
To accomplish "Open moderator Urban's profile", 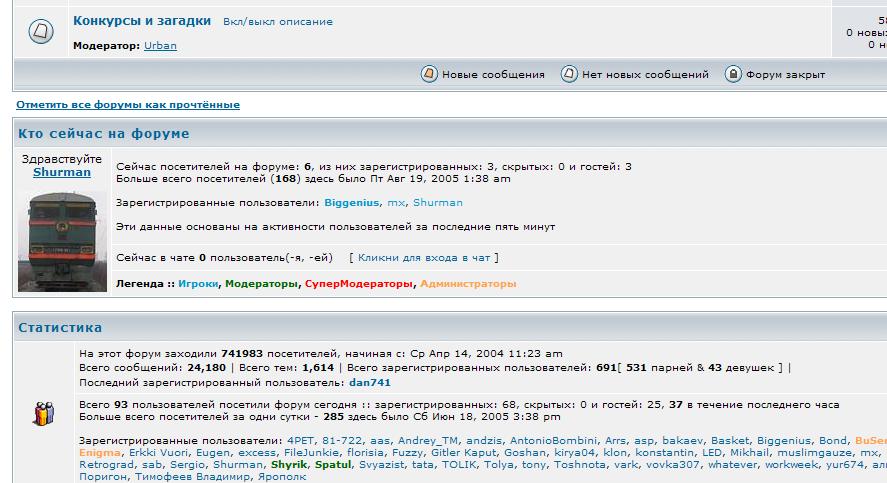I will point(161,46).
